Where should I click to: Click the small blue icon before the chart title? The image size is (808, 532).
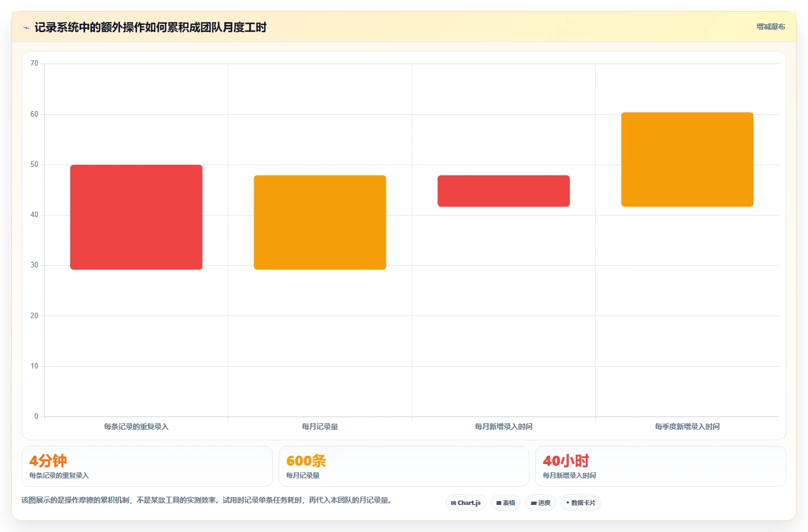pyautogui.click(x=26, y=28)
